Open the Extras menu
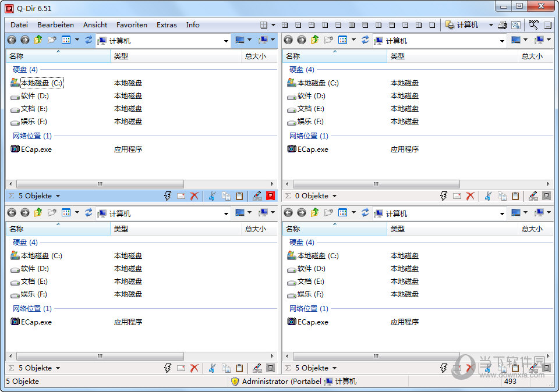The width and height of the screenshot is (559, 392). [x=167, y=25]
